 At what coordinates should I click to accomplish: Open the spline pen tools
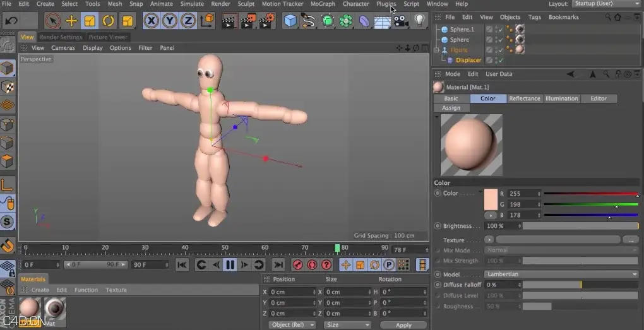pyautogui.click(x=308, y=21)
